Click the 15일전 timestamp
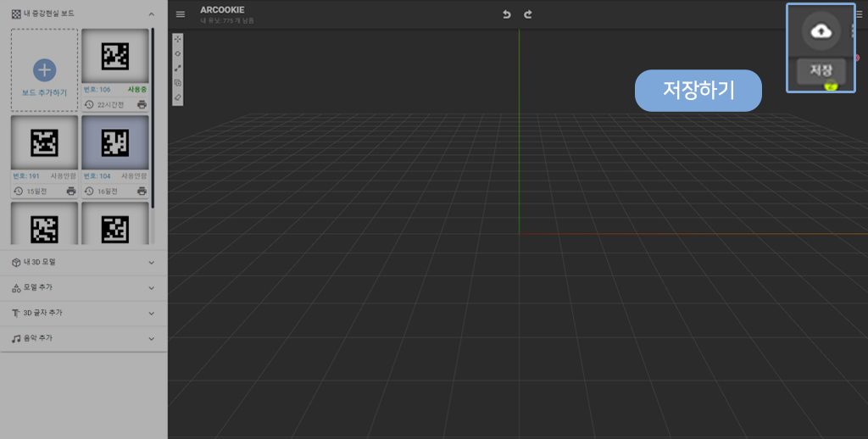The height and width of the screenshot is (439, 868). point(36,192)
